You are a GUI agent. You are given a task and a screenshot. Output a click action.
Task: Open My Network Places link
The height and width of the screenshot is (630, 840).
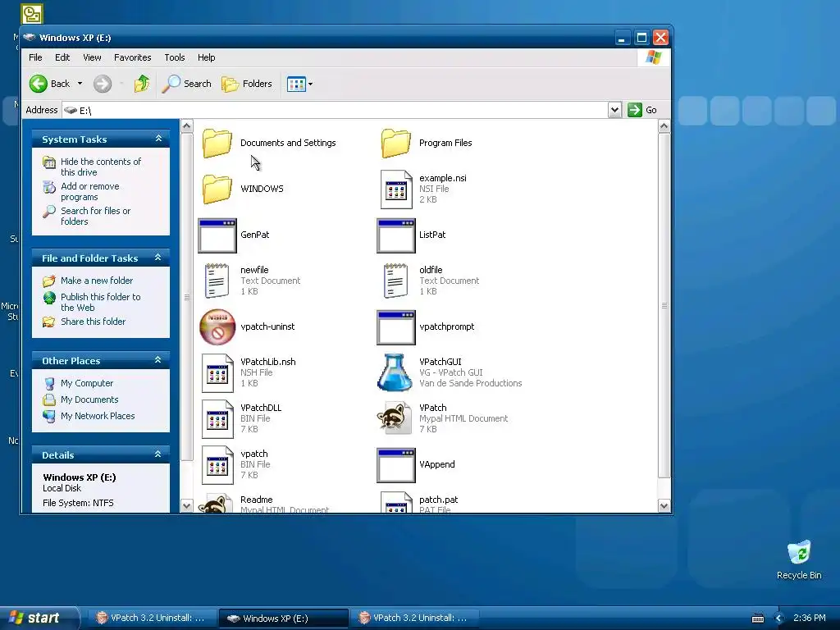pos(98,416)
